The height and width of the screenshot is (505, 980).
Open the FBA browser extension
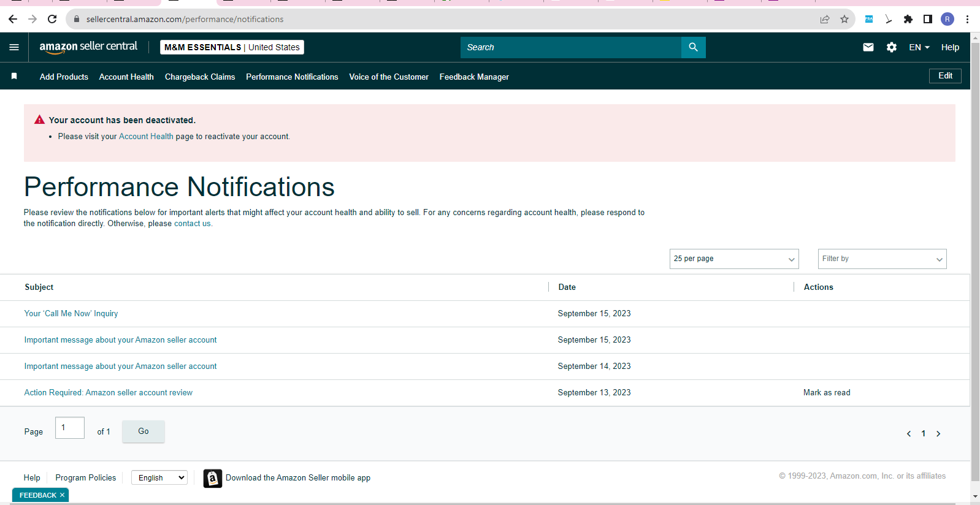(x=869, y=19)
